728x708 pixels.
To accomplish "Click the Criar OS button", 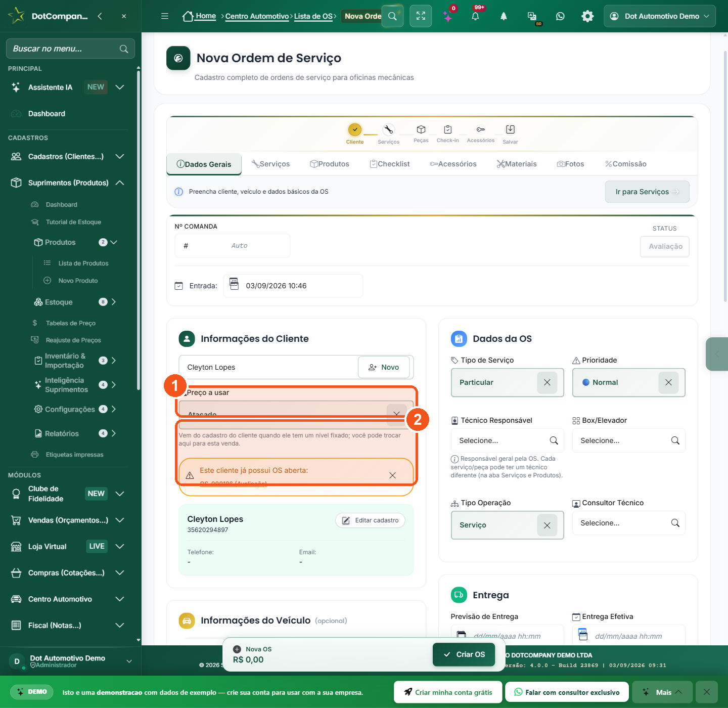I will click(x=464, y=654).
